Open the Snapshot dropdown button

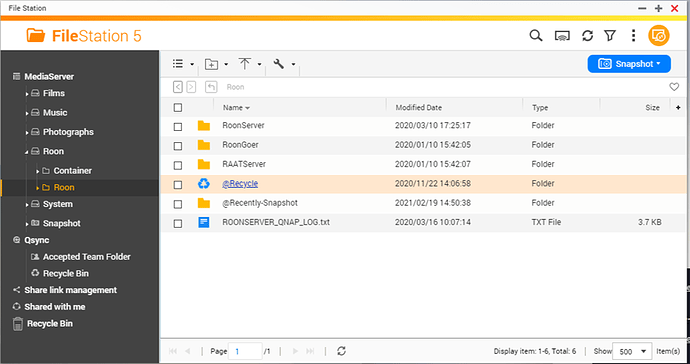tap(629, 64)
